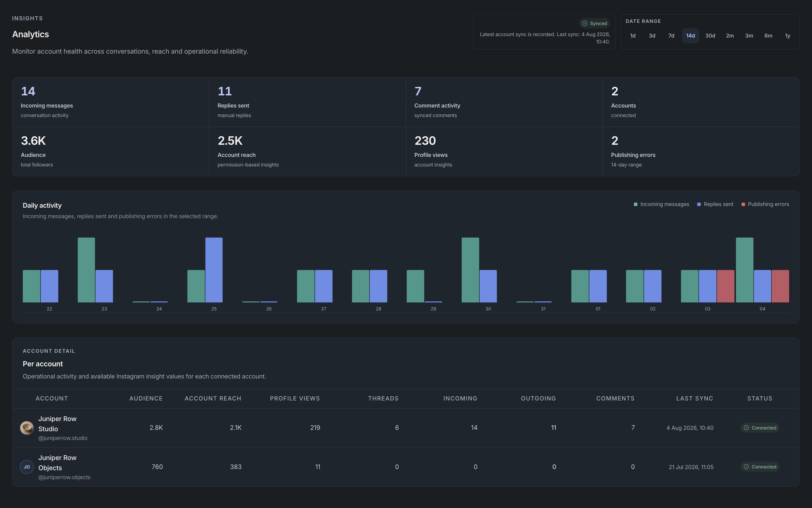Switch date range to 30d
This screenshot has width=812, height=508.
pyautogui.click(x=710, y=36)
